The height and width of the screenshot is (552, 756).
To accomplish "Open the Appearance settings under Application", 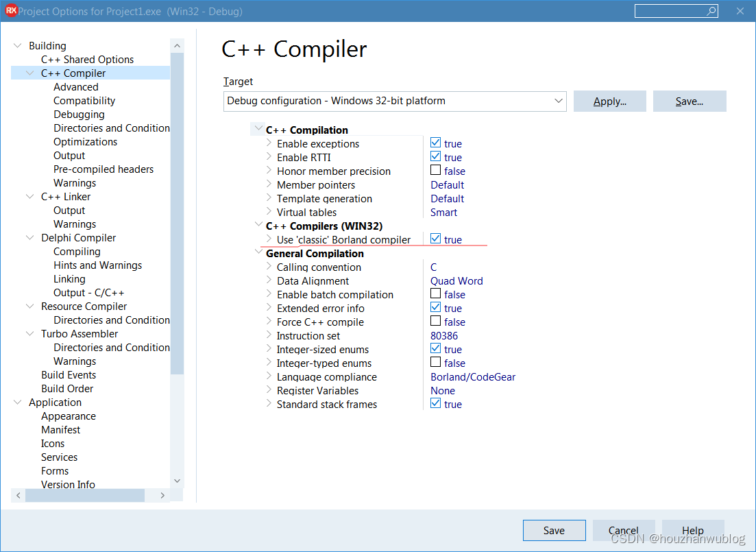I will (x=69, y=416).
